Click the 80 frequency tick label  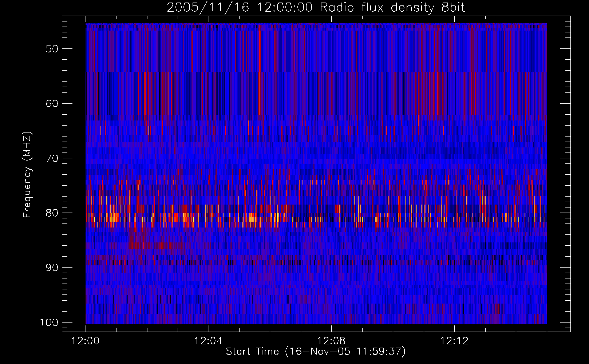pos(52,213)
